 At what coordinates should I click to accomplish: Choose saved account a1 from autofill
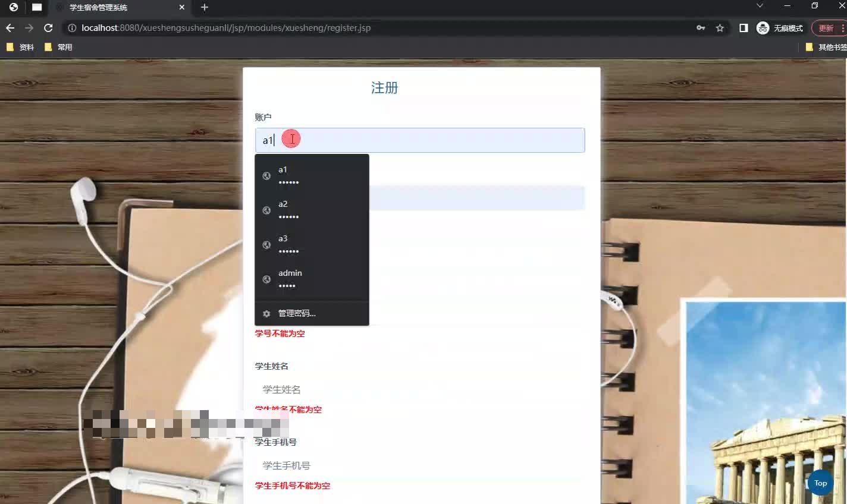tap(312, 175)
